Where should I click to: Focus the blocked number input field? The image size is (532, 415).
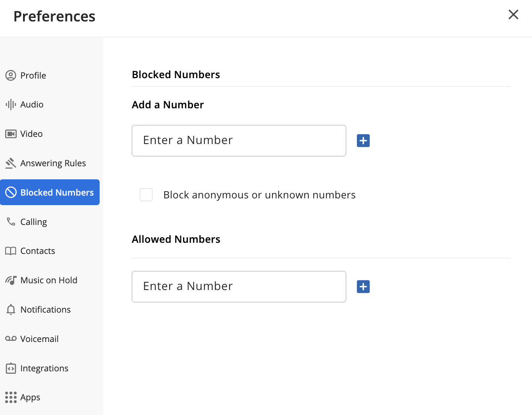coord(239,140)
